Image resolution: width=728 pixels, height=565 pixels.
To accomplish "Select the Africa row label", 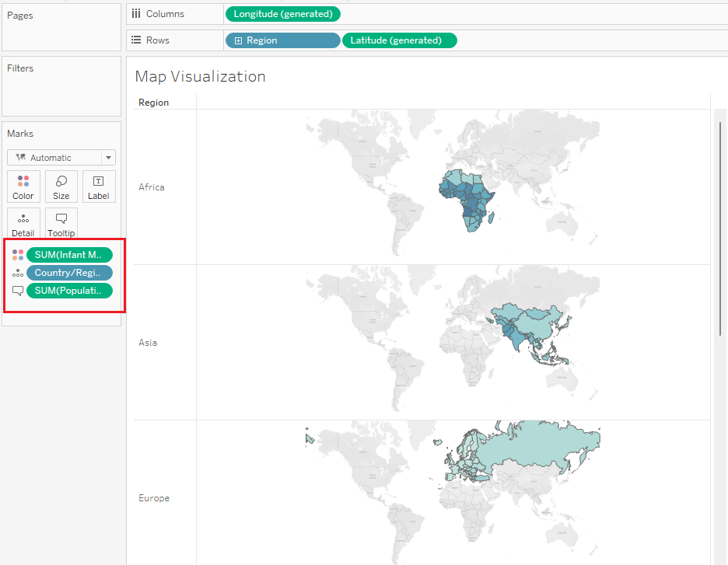I will (x=152, y=187).
